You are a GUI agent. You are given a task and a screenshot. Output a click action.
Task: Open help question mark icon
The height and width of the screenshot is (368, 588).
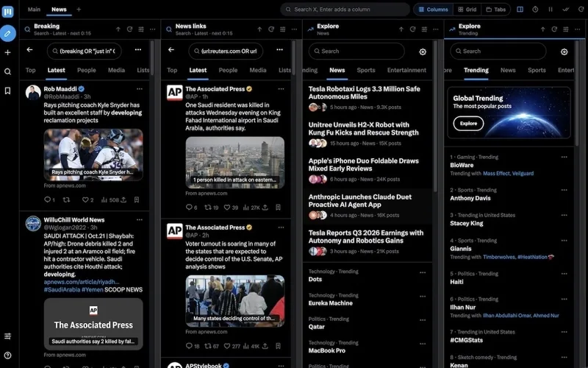coord(7,355)
